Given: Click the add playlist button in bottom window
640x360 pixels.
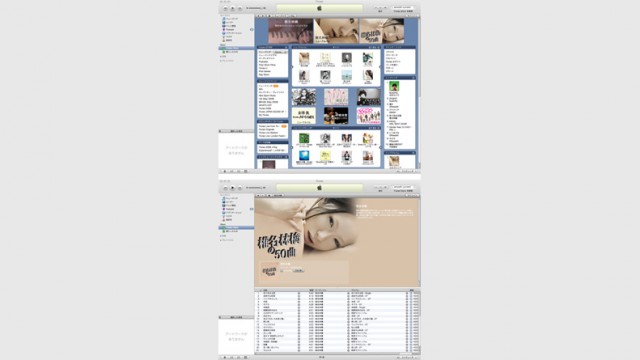Looking at the screenshot, I should (224, 357).
